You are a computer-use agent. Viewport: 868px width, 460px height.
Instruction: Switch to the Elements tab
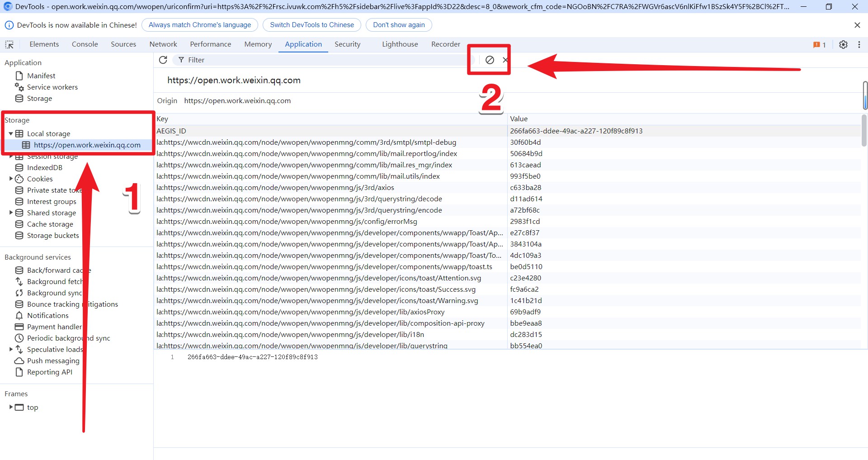(x=44, y=44)
